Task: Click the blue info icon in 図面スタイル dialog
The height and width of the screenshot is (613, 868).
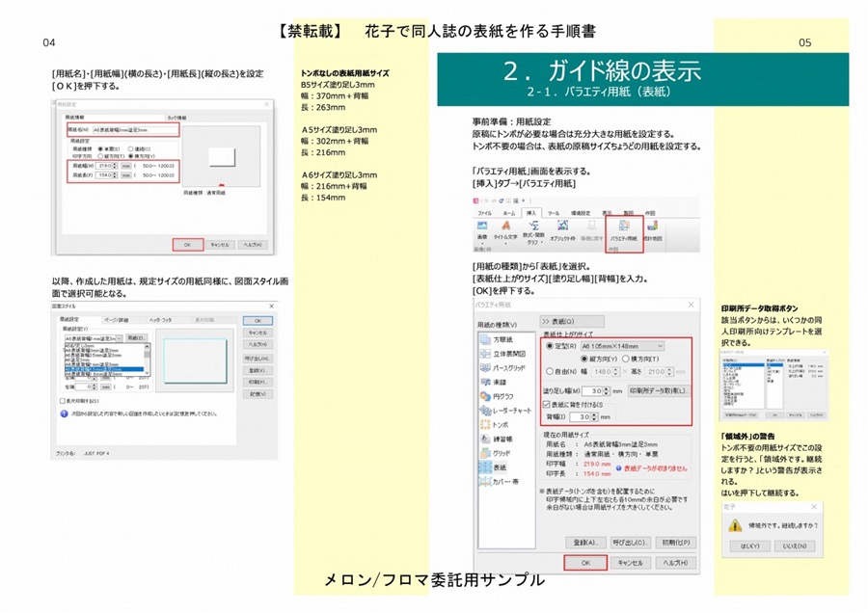Action: point(64,413)
